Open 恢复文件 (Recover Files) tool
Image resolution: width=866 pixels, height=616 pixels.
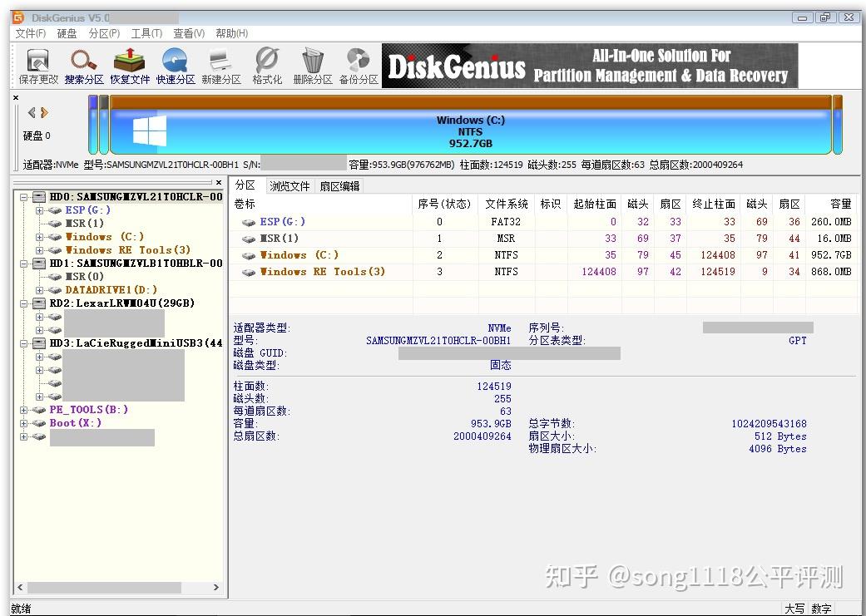(131, 65)
